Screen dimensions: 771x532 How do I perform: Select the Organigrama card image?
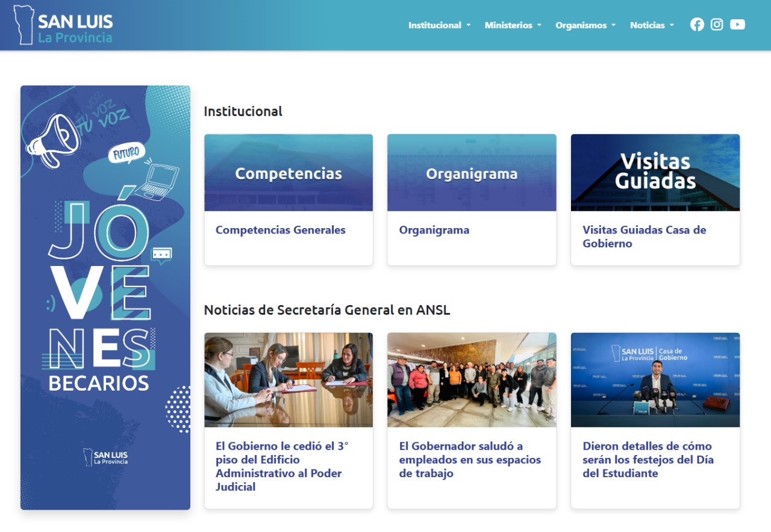472,173
